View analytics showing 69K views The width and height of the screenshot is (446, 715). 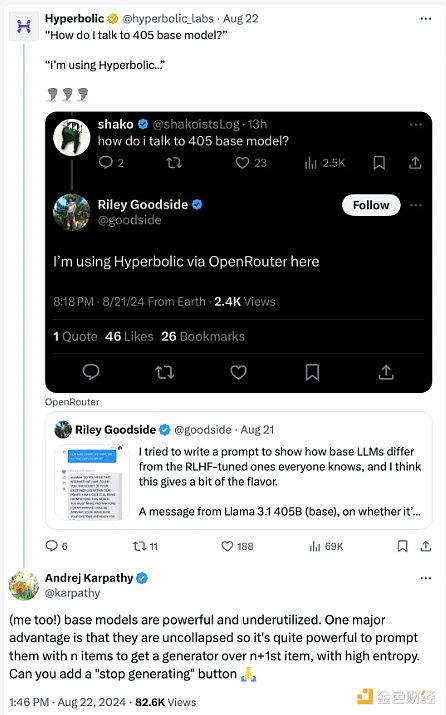click(327, 546)
